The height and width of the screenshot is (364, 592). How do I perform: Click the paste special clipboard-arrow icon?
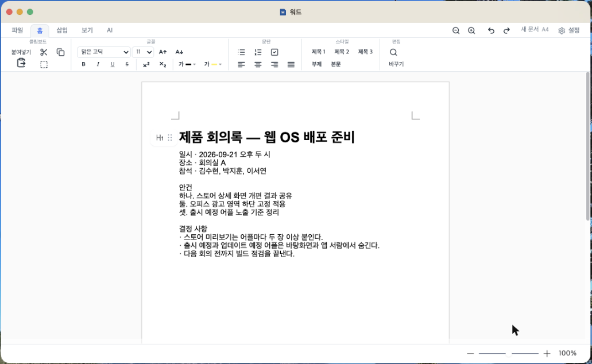(21, 63)
